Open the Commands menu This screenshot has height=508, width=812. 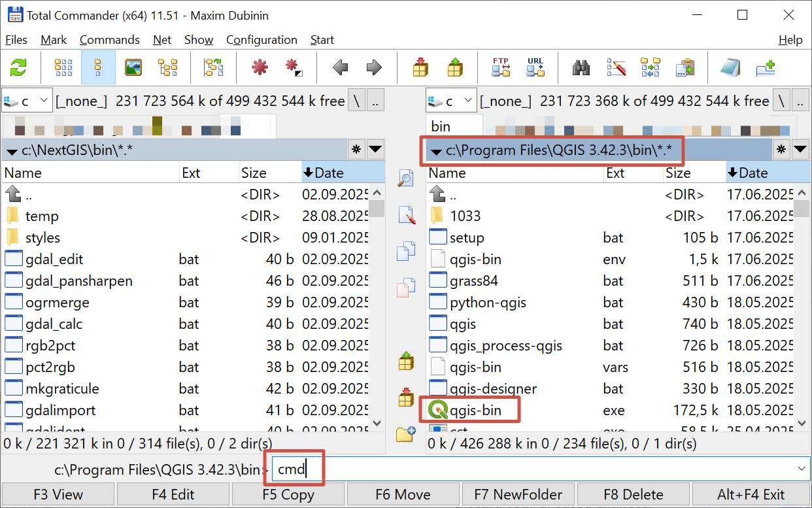pos(109,40)
